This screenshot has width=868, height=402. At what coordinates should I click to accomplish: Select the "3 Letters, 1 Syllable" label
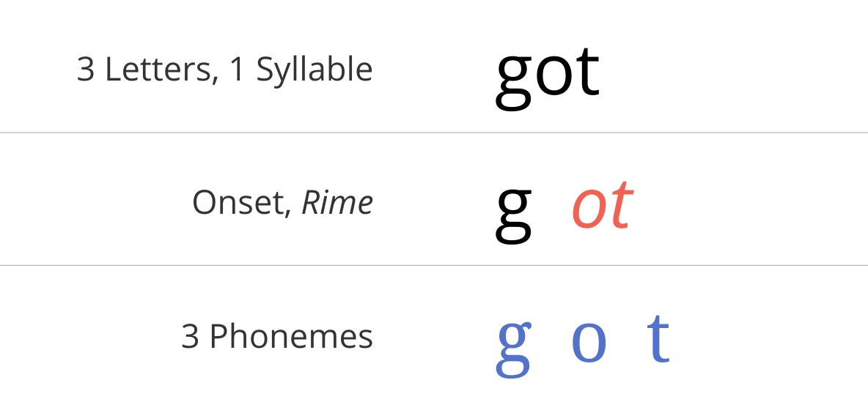(x=225, y=71)
